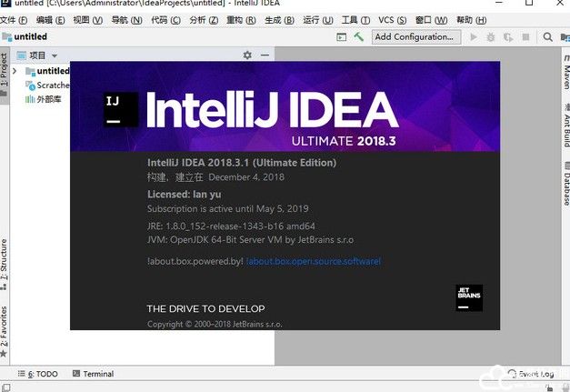Screen dimensions: 570x392
Task: Toggle the Project tool window side tab
Action: (x=5, y=69)
